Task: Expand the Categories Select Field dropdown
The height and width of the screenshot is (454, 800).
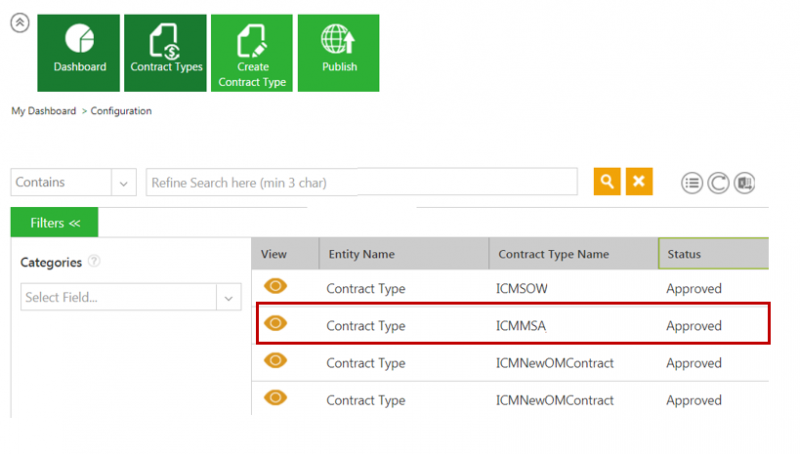Action: pyautogui.click(x=230, y=297)
